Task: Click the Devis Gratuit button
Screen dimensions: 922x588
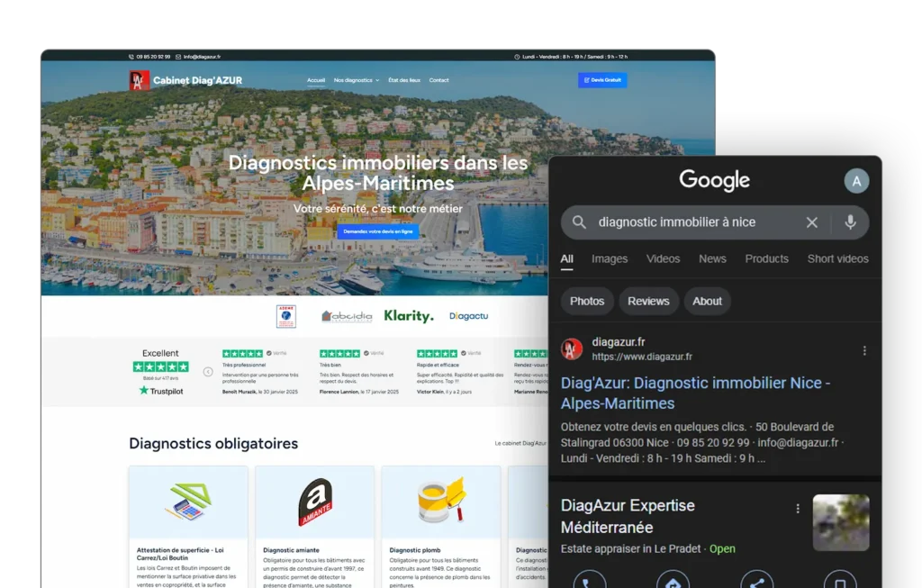Action: click(602, 80)
